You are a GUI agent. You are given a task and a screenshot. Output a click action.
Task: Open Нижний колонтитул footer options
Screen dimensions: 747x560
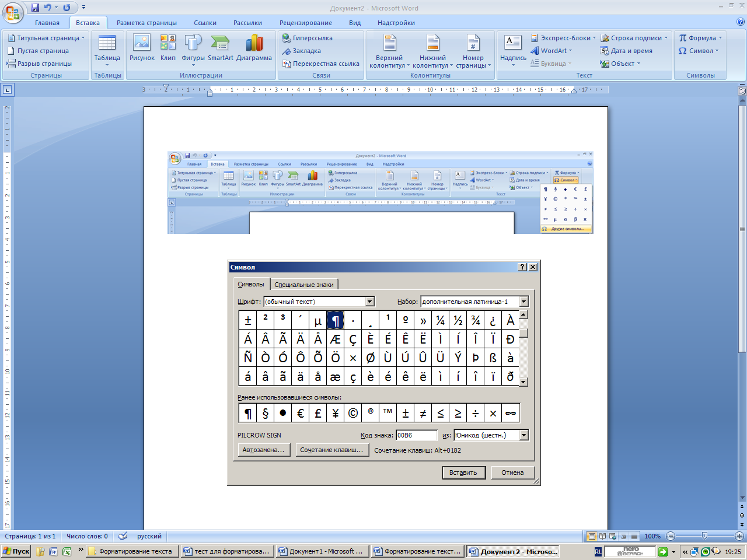[x=432, y=51]
